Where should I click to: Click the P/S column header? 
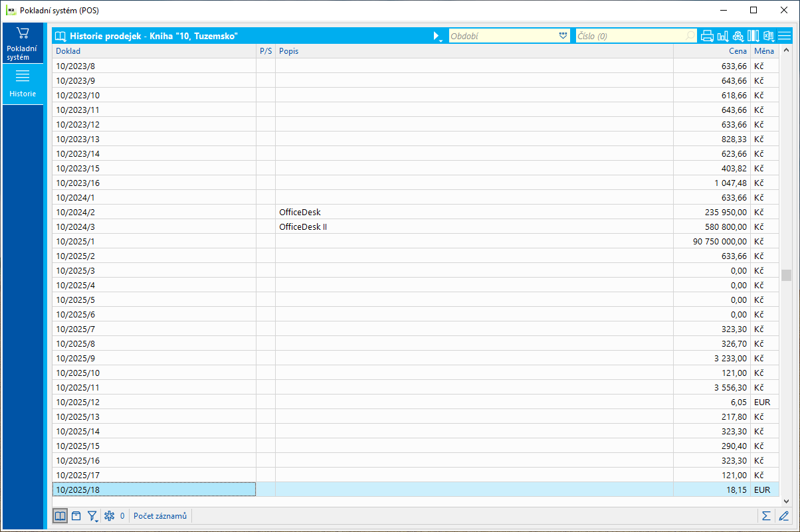[x=266, y=51]
